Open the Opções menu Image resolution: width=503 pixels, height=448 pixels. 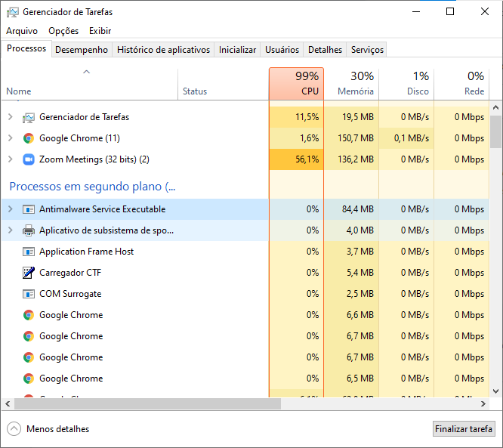pos(63,31)
